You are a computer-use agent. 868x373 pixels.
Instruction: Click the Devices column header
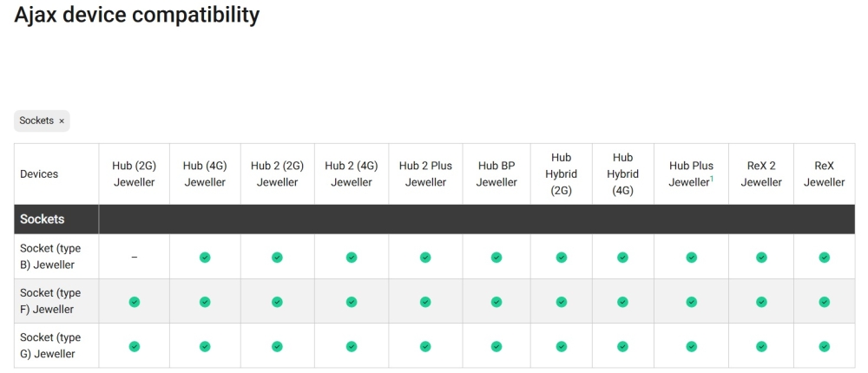click(x=39, y=174)
